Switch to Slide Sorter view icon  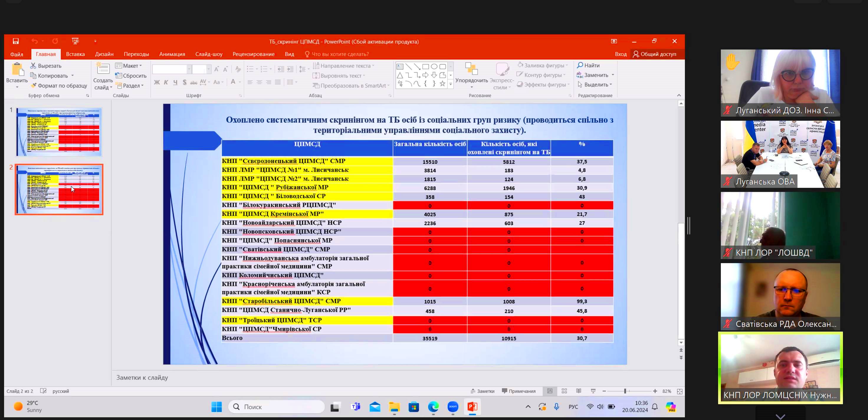[x=565, y=391]
